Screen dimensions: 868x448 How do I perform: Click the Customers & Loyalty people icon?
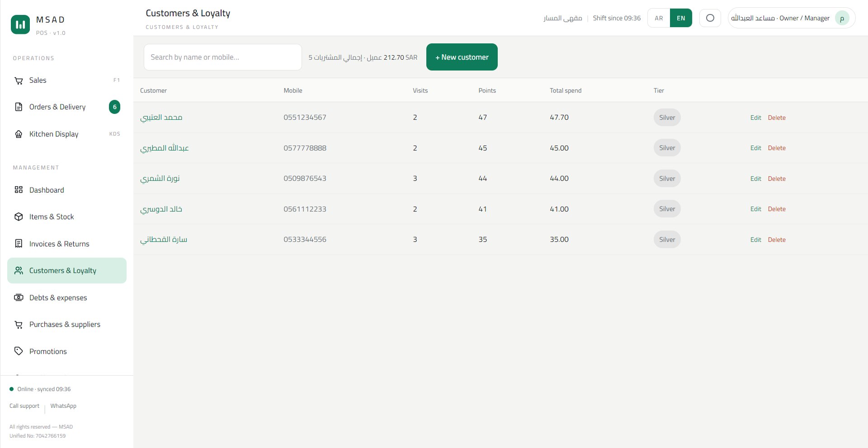[19, 271]
